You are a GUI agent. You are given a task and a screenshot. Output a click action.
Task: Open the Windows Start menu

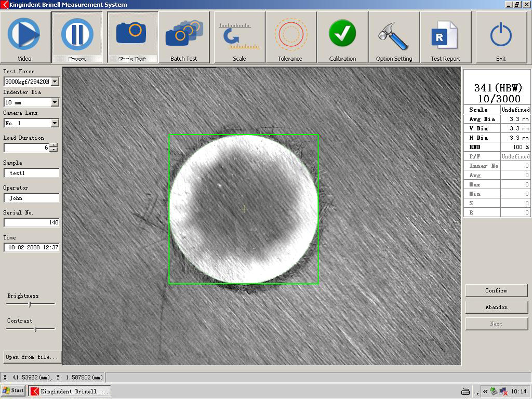coord(13,390)
